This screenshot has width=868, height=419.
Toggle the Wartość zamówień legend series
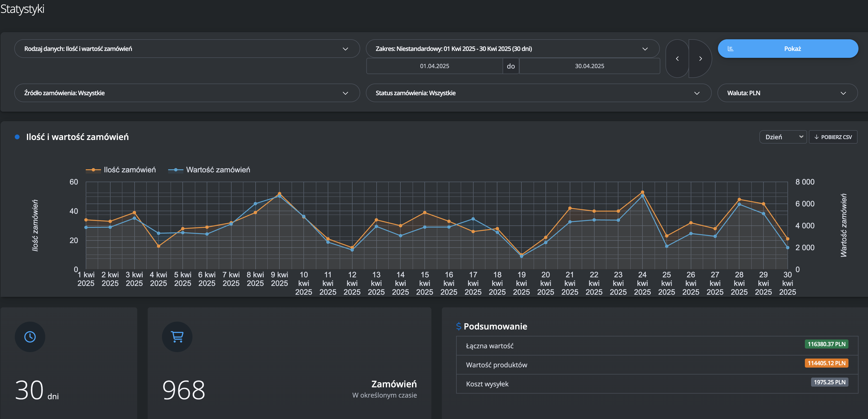click(209, 170)
